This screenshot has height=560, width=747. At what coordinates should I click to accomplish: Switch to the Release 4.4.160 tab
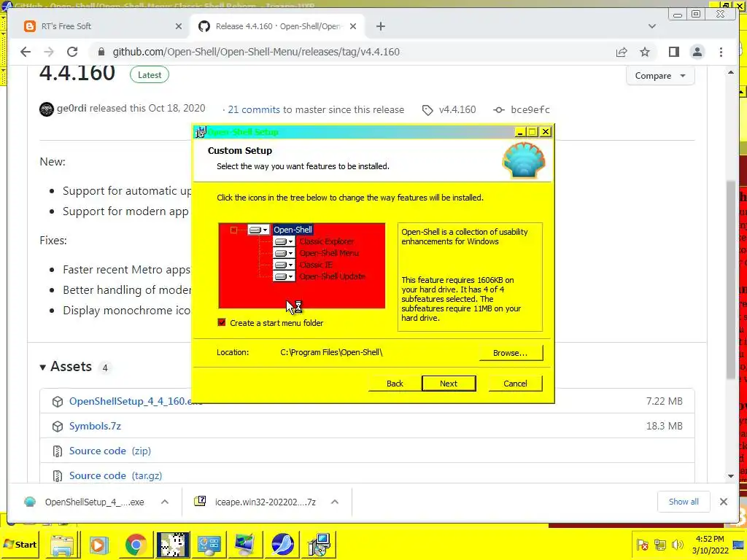(x=277, y=26)
